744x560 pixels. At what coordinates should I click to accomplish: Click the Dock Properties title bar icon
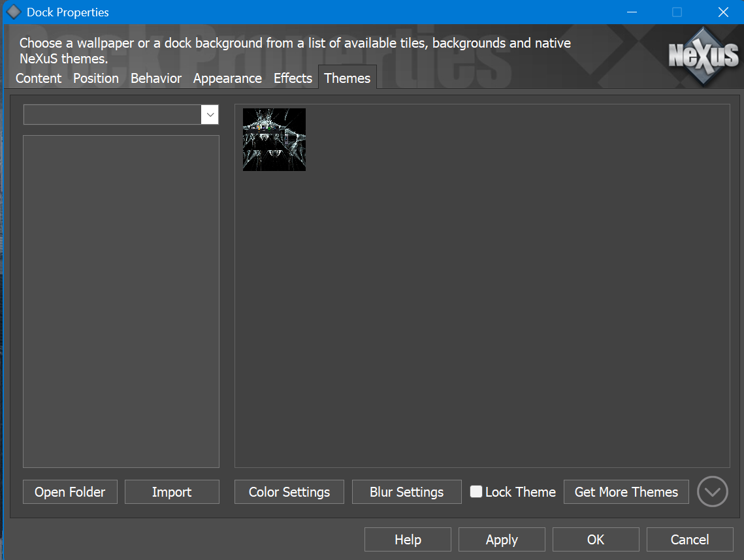coord(14,12)
